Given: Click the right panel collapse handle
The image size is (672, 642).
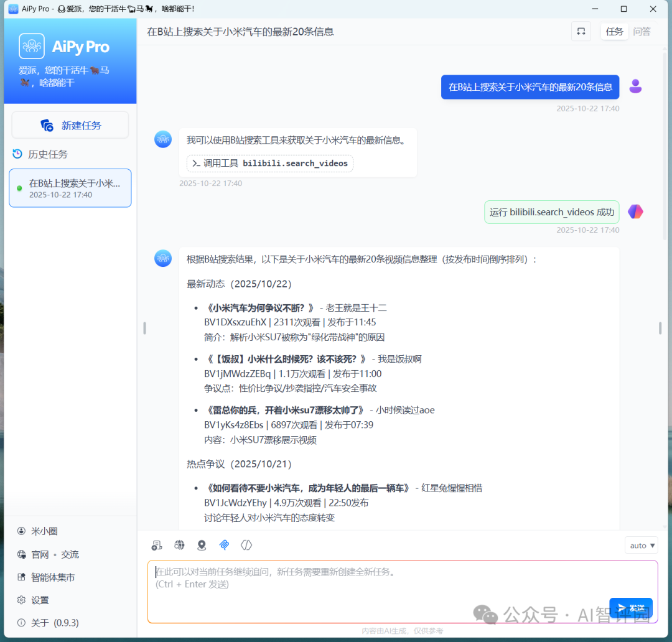Looking at the screenshot, I should tap(660, 328).
